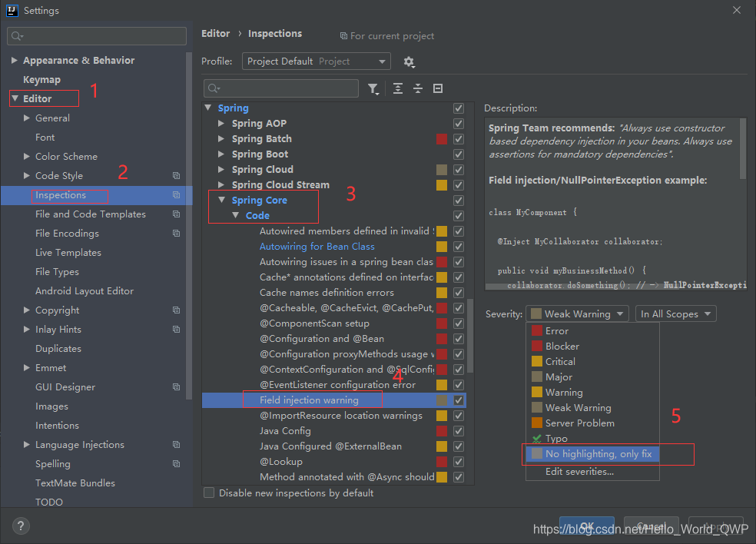This screenshot has width=756, height=544.
Task: Expand the General node under Editor
Action: click(x=27, y=118)
